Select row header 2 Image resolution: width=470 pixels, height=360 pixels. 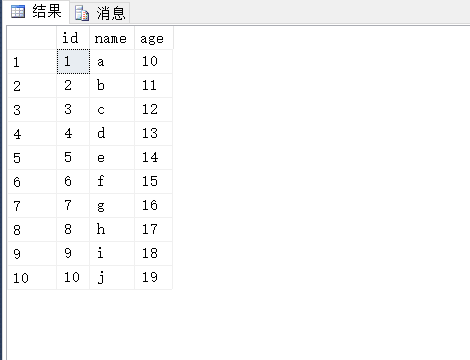point(32,86)
